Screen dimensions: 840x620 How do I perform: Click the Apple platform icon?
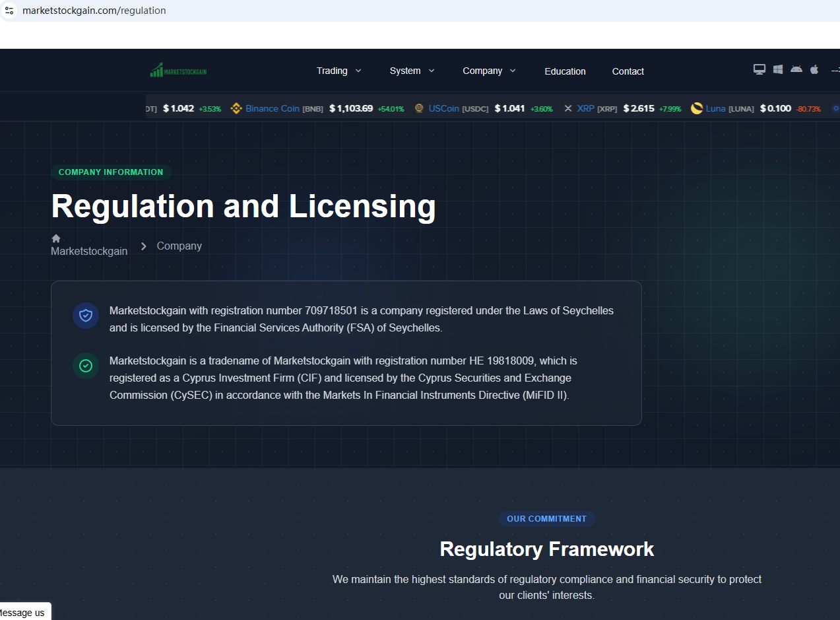(814, 69)
